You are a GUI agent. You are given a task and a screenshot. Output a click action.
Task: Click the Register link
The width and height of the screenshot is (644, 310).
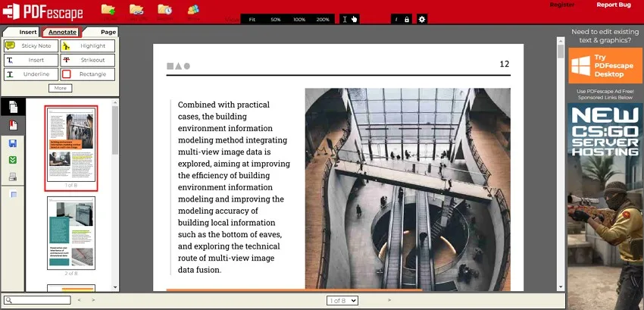click(x=562, y=5)
